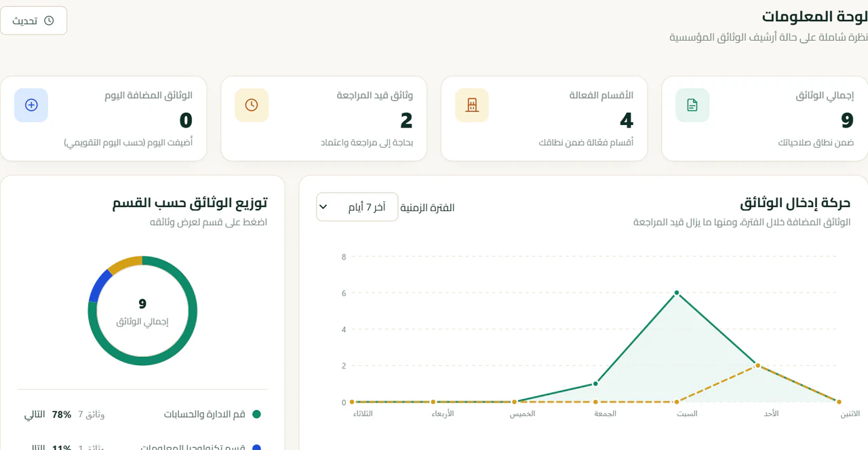Click the yellow segment of the donut chart
The image size is (868, 450).
click(x=123, y=263)
